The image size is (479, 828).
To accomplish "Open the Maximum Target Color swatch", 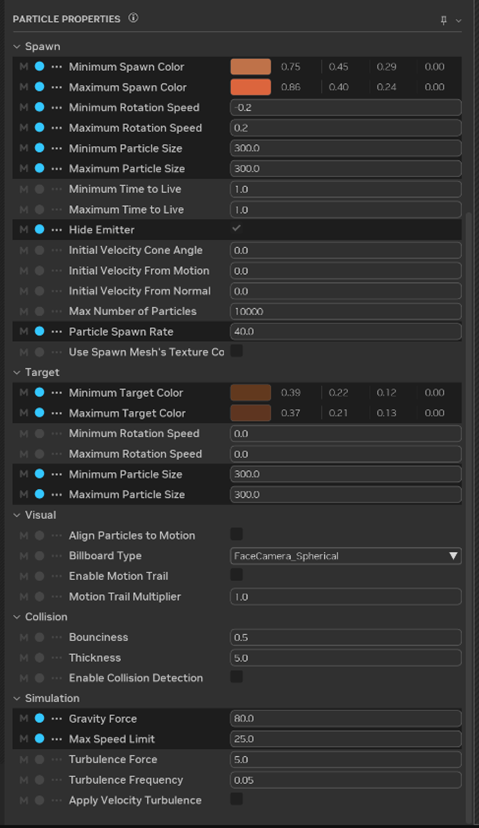I will pos(251,413).
